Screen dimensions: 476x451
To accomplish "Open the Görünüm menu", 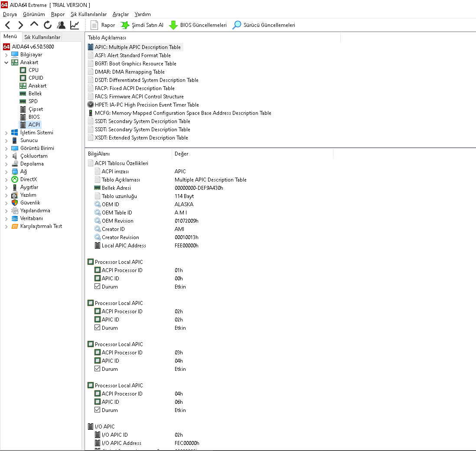I will (x=34, y=14).
